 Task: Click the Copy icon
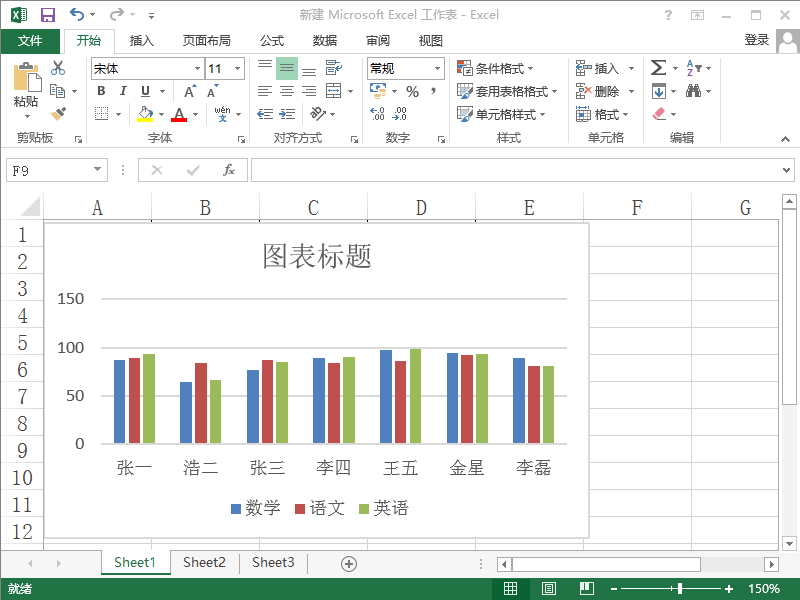[x=58, y=91]
